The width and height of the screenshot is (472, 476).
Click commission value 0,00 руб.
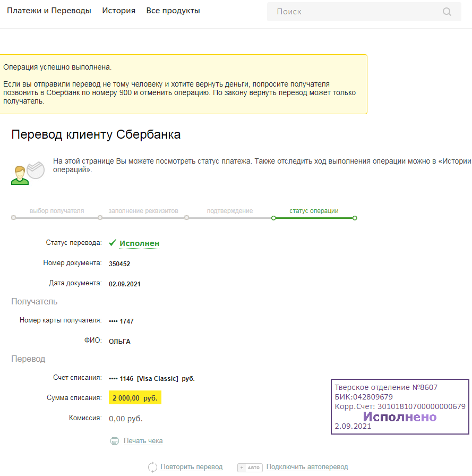click(126, 419)
